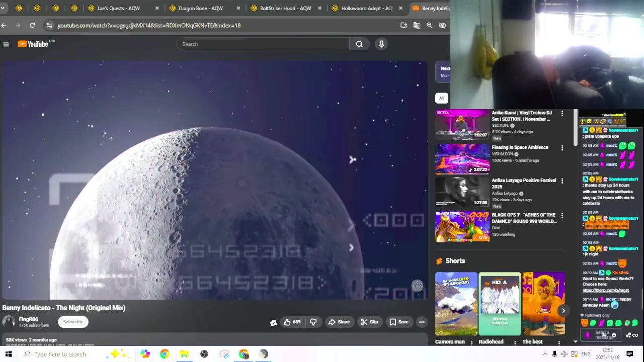Save the video to a playlist
The image size is (644, 362).
399,322
